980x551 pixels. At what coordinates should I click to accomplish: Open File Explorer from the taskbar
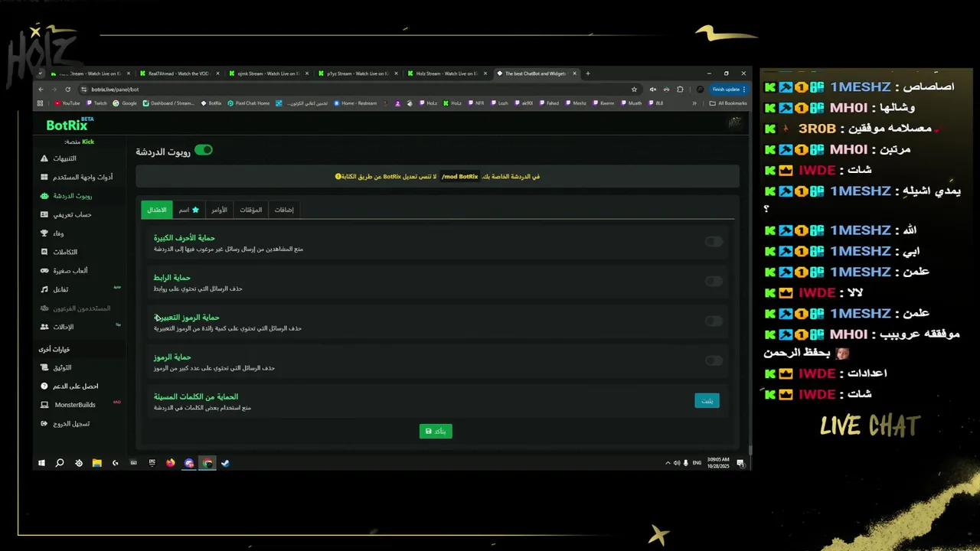point(97,463)
